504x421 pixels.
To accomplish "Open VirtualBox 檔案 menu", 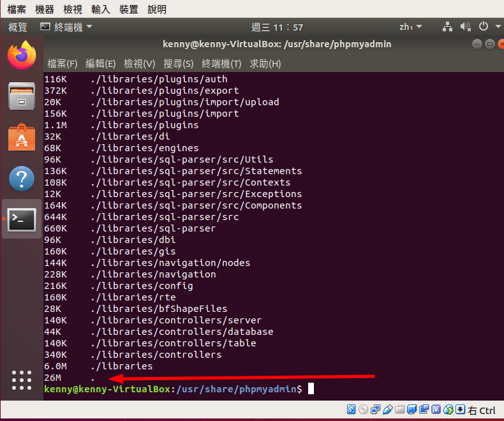I will click(17, 10).
